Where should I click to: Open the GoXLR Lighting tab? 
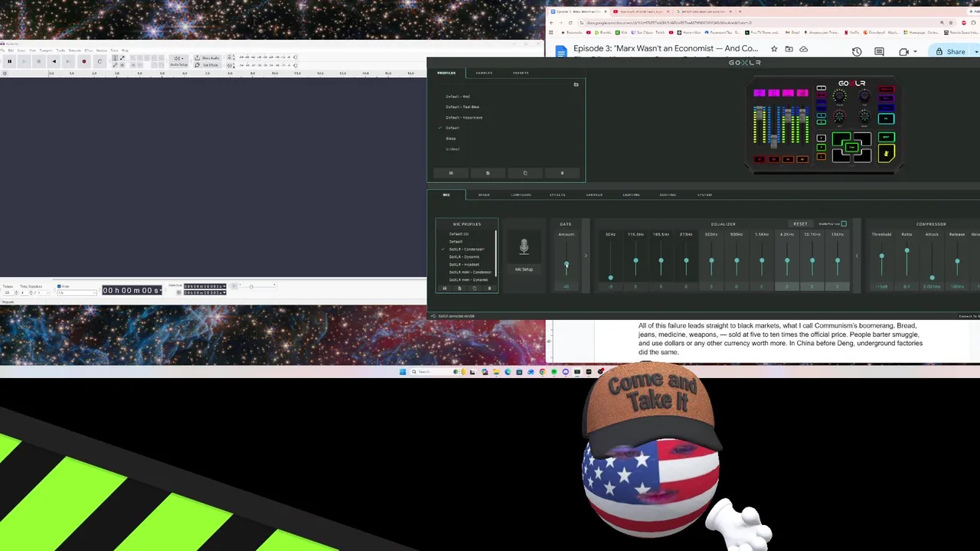[x=631, y=194]
